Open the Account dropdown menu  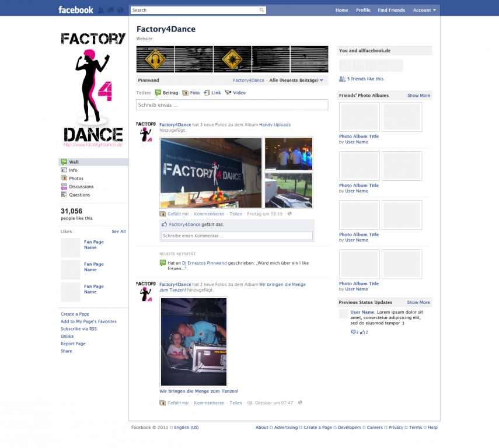424,10
